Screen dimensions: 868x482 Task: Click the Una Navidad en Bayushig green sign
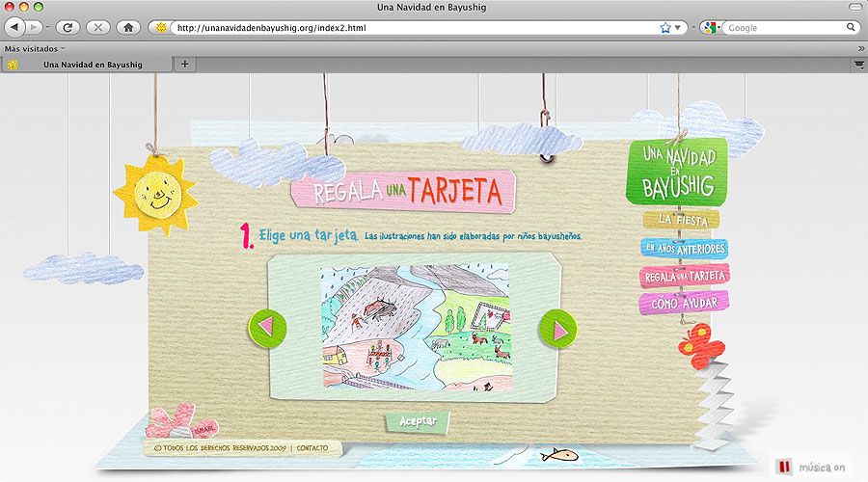pos(677,172)
